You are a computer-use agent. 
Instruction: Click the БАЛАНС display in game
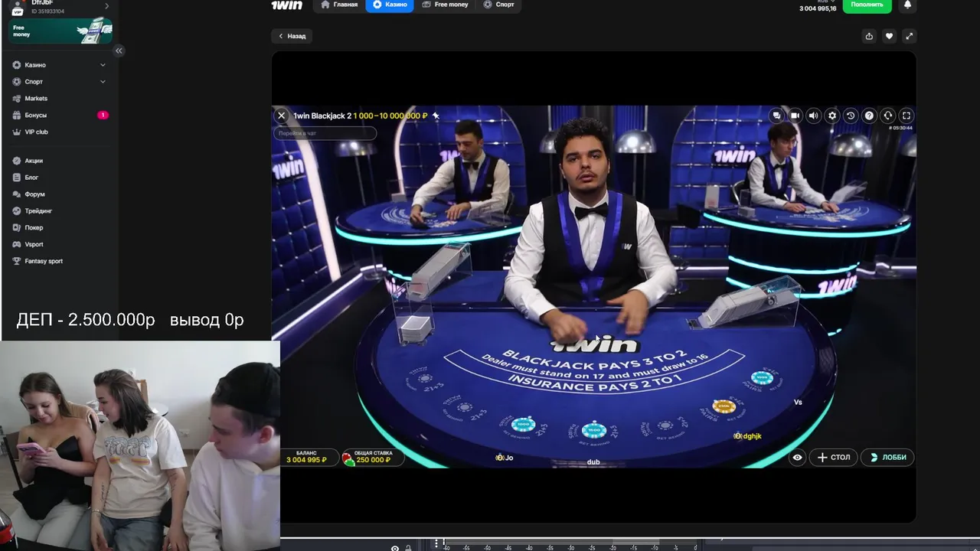(307, 457)
